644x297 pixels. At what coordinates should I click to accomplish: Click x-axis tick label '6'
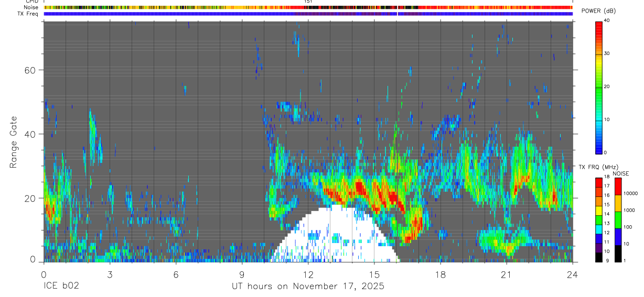pos(176,274)
